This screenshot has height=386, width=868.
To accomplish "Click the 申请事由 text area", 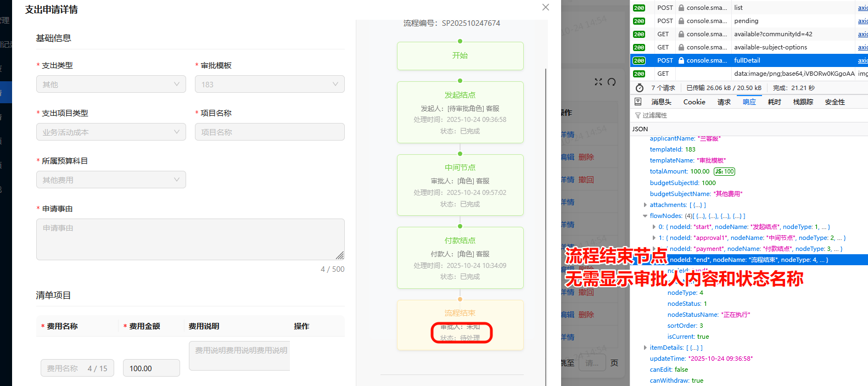I will [x=190, y=239].
